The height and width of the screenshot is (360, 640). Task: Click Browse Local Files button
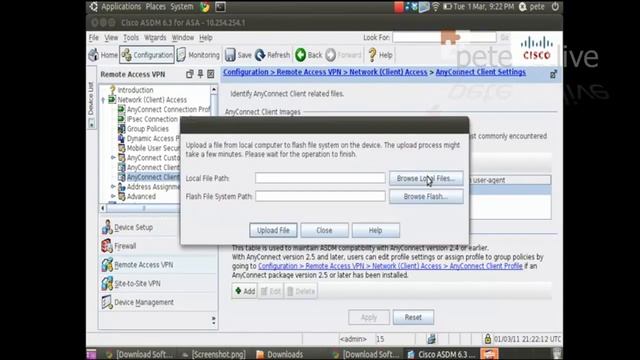[426, 178]
